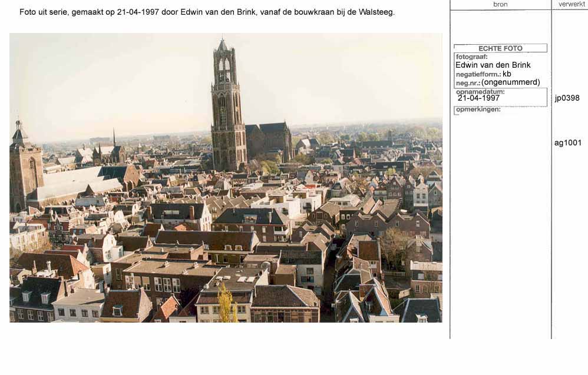Viewport: 588px width, 375px height.
Task: Click the 'neg.nr.:' label
Action: (468, 83)
